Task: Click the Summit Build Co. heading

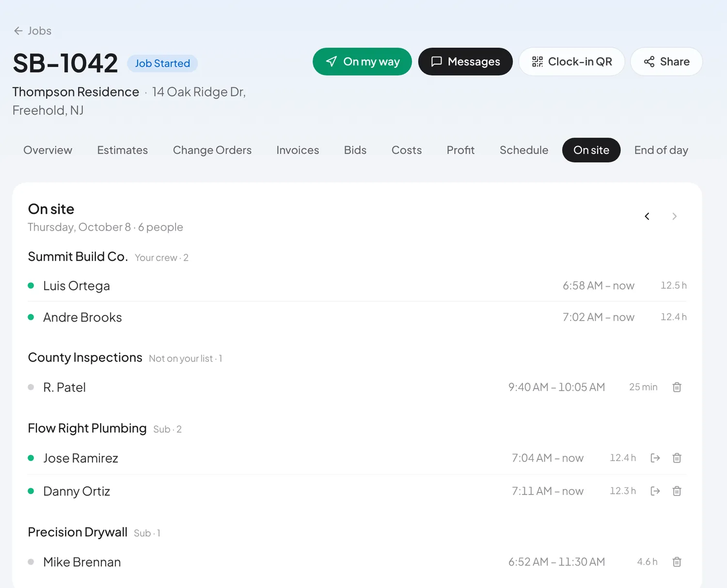Action: [x=78, y=257]
